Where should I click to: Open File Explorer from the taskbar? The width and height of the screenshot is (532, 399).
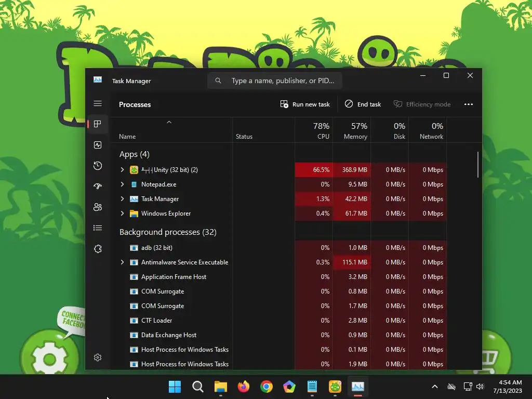pos(220,387)
